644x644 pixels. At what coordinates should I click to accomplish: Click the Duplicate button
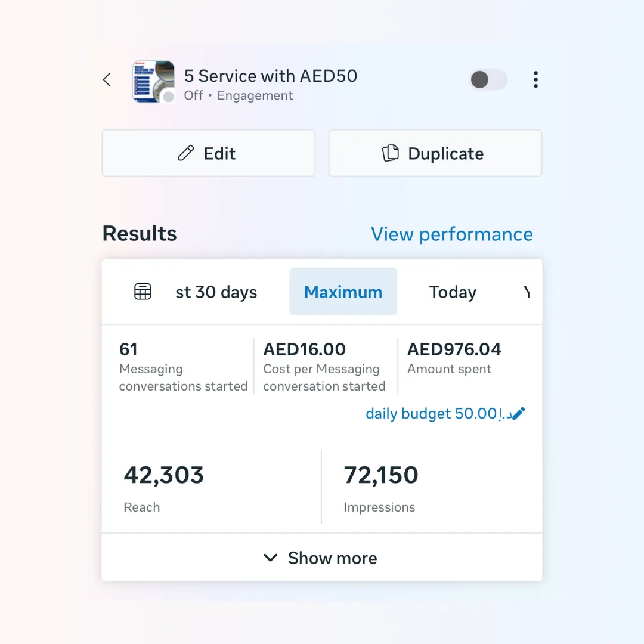(435, 153)
